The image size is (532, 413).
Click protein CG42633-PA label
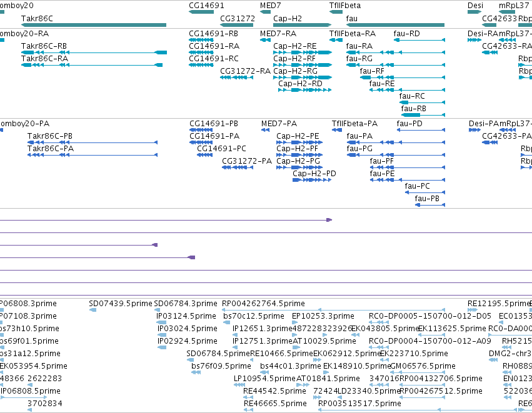tap(507, 136)
